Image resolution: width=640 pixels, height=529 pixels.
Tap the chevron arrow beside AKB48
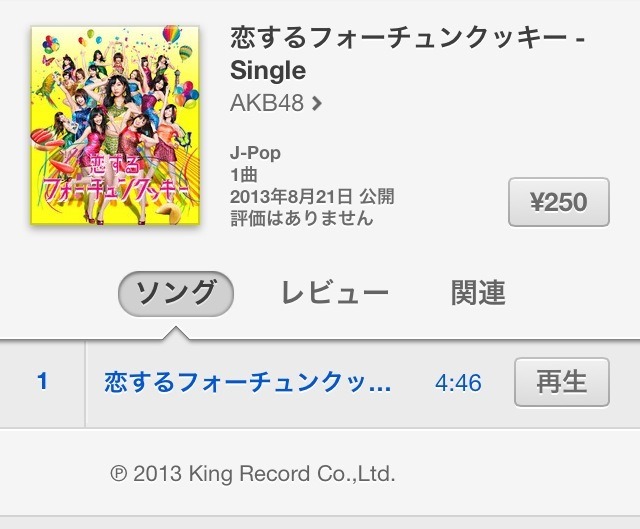pos(316,103)
